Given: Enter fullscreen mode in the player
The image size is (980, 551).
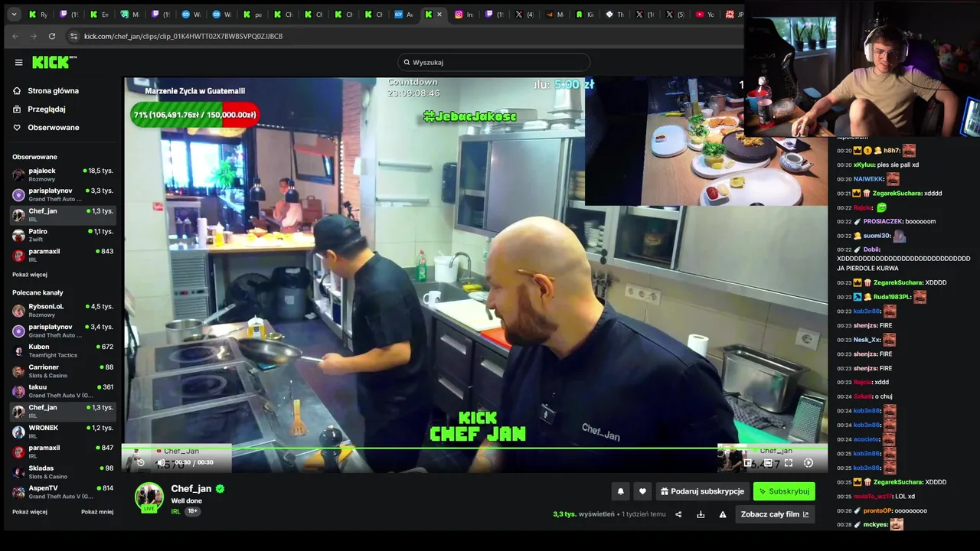Looking at the screenshot, I should click(789, 462).
